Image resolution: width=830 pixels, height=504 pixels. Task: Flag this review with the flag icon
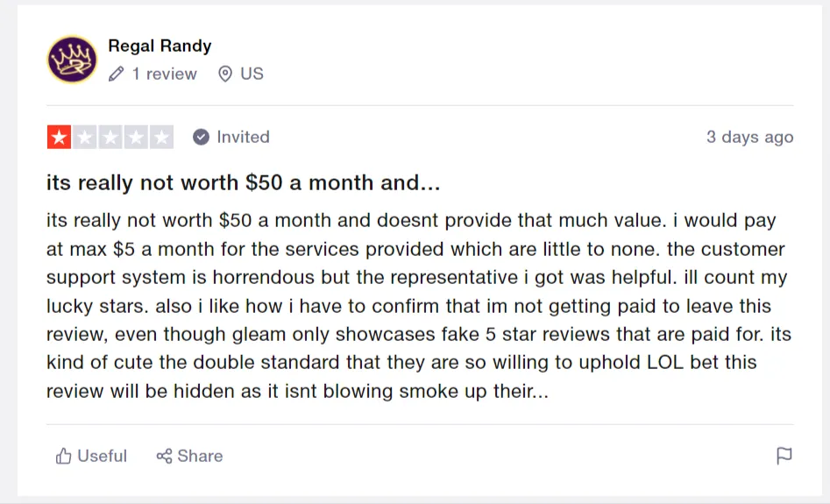tap(784, 456)
